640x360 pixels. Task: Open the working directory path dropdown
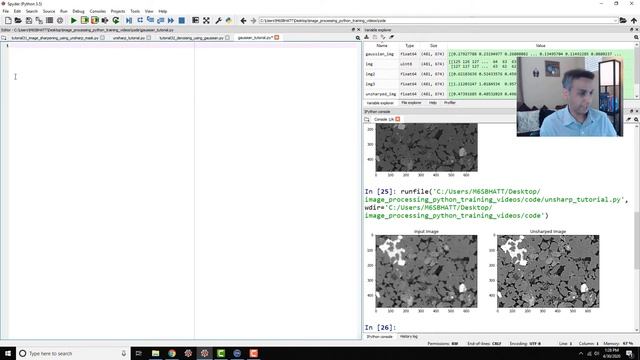pos(615,20)
